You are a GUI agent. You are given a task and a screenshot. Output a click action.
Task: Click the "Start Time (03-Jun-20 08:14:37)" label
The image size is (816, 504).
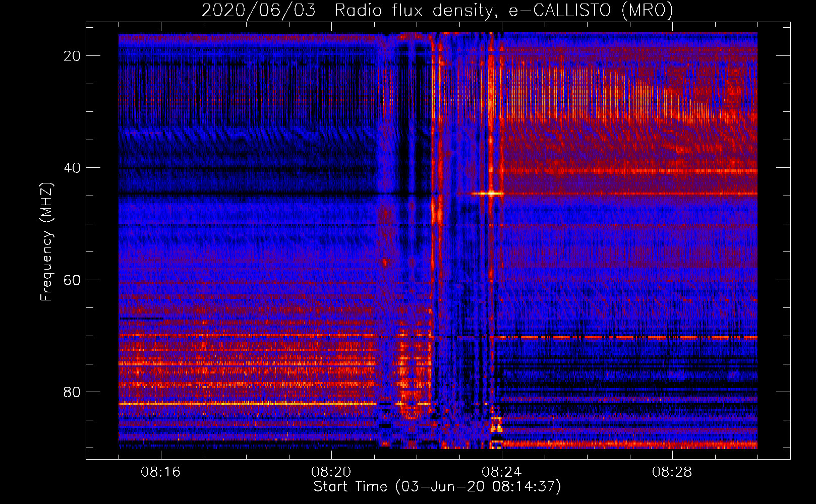click(437, 487)
